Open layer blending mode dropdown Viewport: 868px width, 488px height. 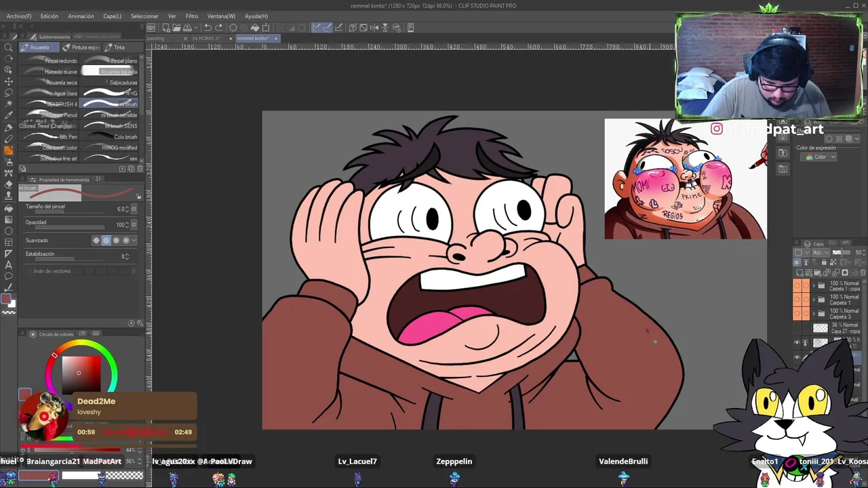pyautogui.click(x=821, y=253)
